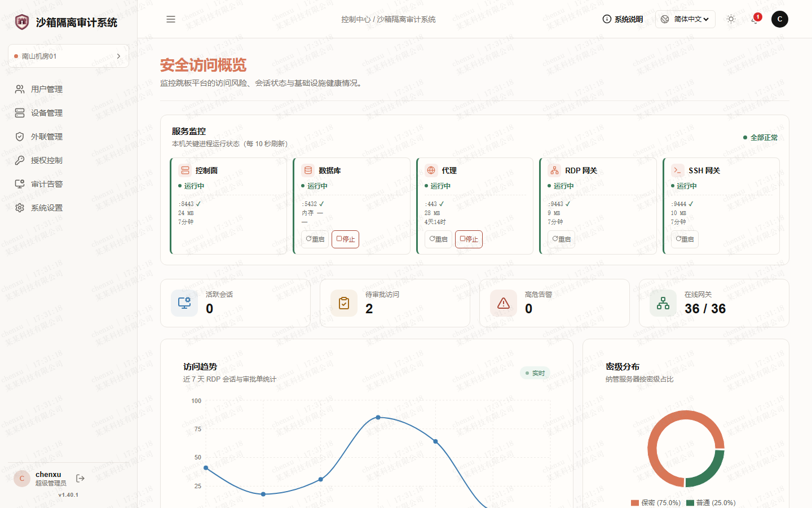Click the 审计告警 monitor icon
The width and height of the screenshot is (812, 508).
pos(20,184)
